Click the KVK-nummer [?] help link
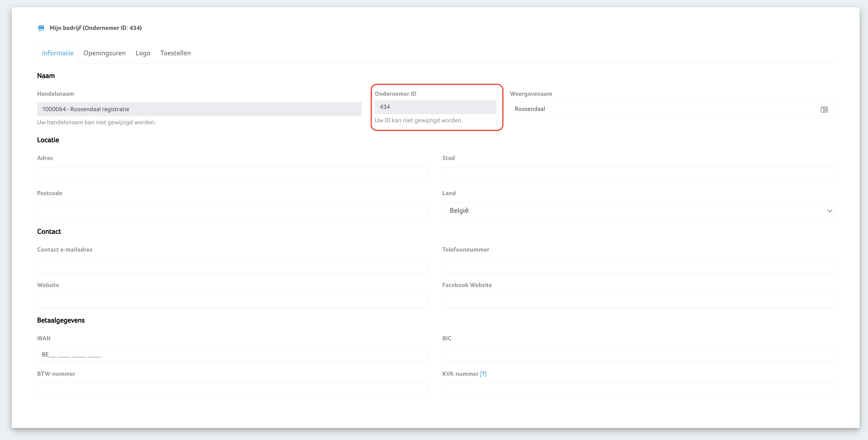This screenshot has height=440, width=868. (x=483, y=374)
